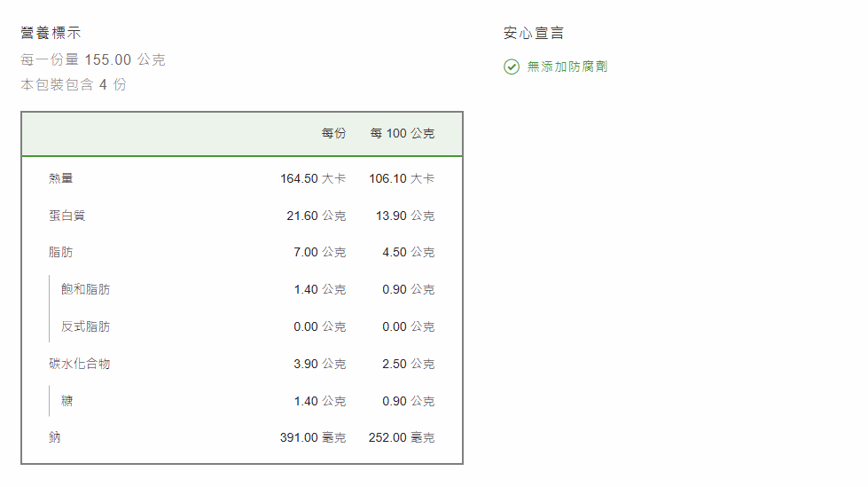This screenshot has width=868, height=487.
Task: Click the 脂肪 row label
Action: 61,253
